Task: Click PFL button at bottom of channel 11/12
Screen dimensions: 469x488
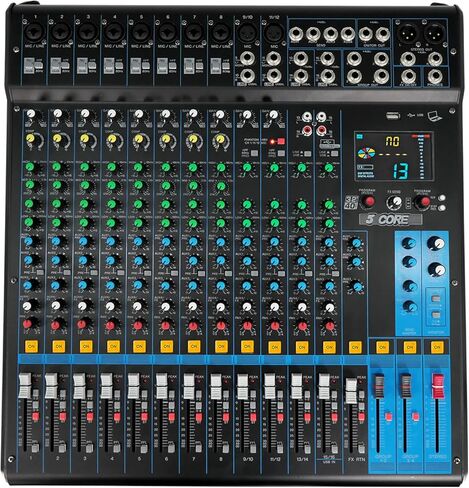Action: point(280,448)
